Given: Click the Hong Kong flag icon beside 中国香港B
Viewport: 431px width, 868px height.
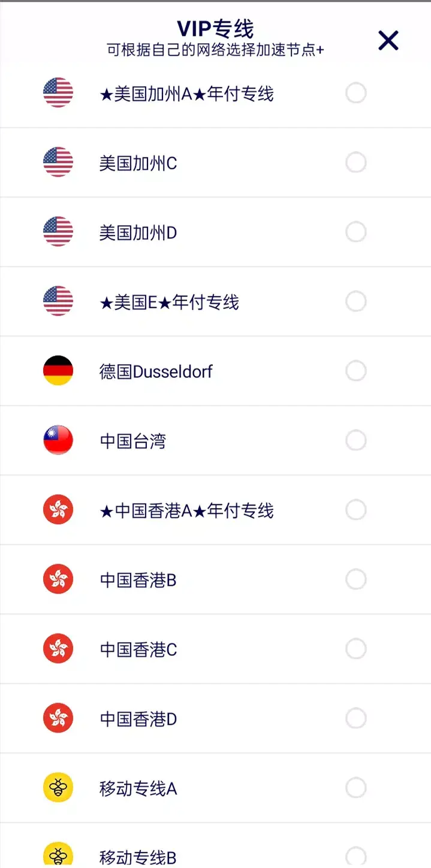Looking at the screenshot, I should point(58,579).
